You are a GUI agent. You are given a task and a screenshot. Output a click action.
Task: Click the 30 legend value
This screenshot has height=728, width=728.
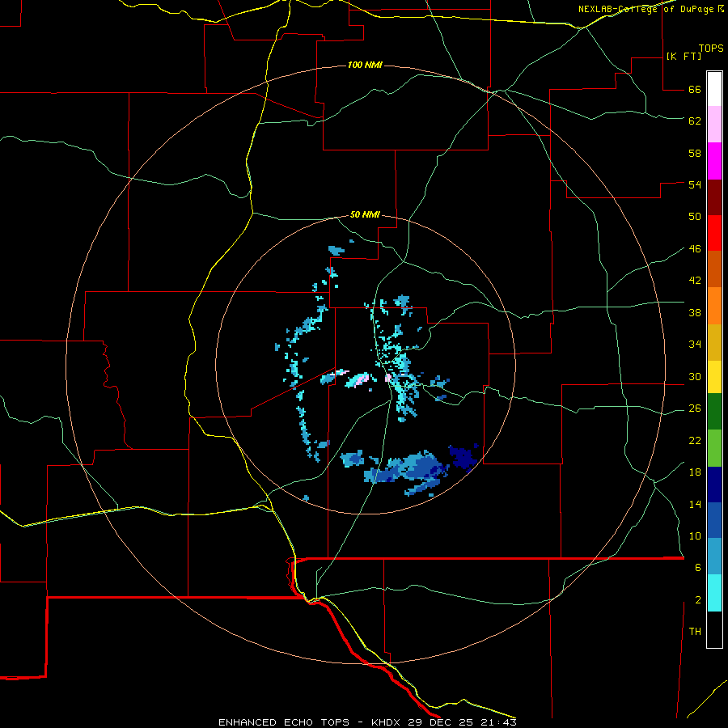tap(695, 376)
